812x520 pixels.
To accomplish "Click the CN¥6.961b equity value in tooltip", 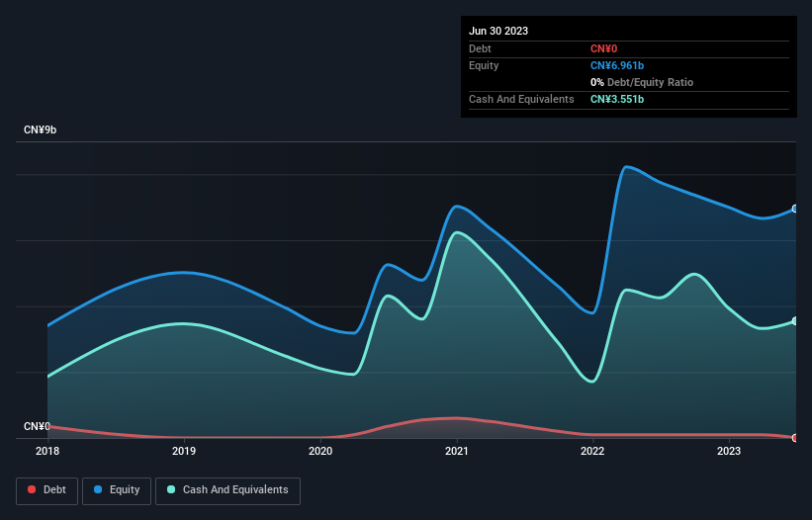I will [x=617, y=65].
